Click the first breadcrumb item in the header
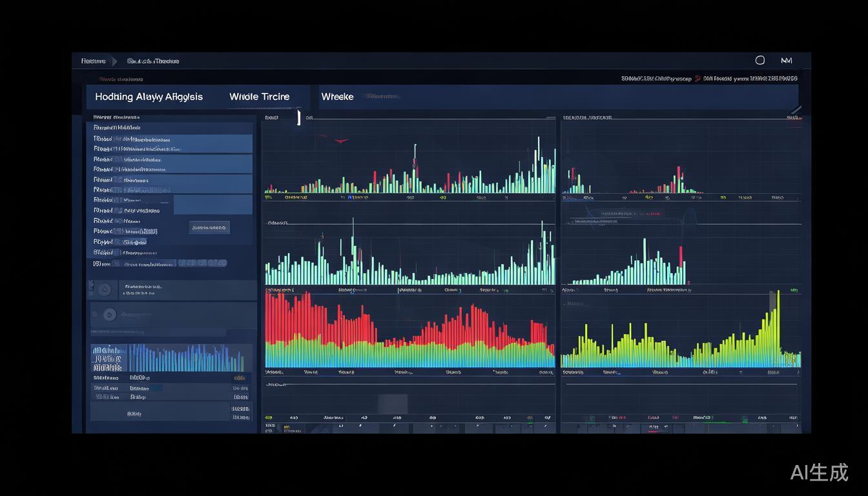868x496 pixels. click(93, 61)
